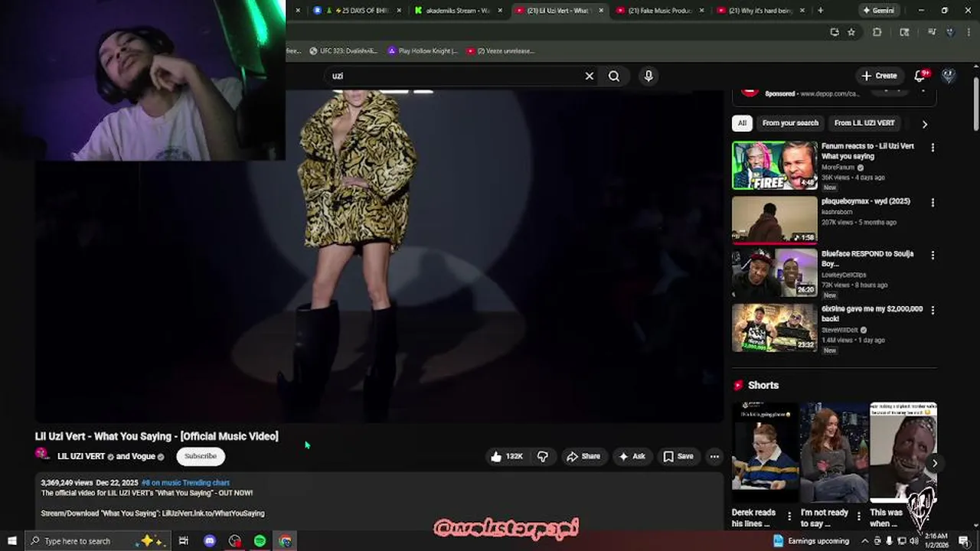Share the video with the Share button
Image resolution: width=980 pixels, height=551 pixels.
[x=583, y=456]
